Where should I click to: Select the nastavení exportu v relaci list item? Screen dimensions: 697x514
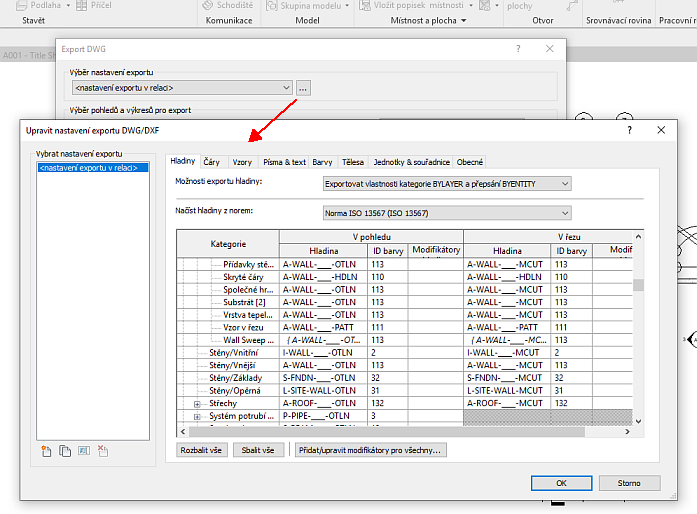[x=93, y=168]
